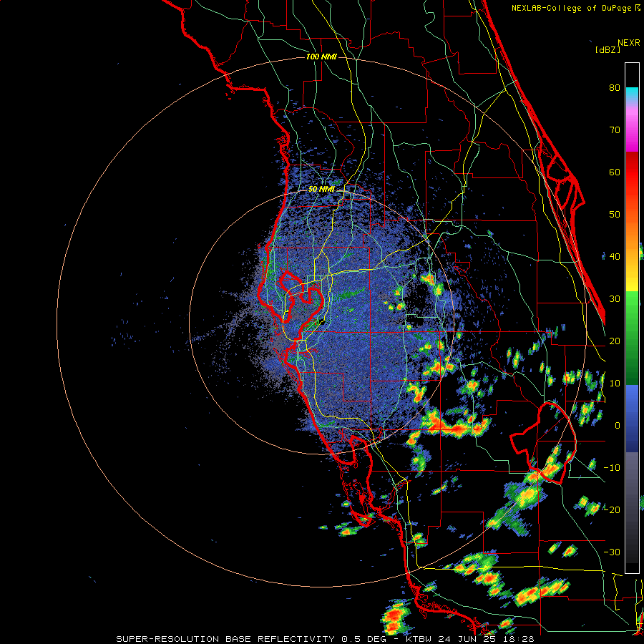644x644 pixels.
Task: Click the 70 value on the dBZ scale
Action: 615,130
